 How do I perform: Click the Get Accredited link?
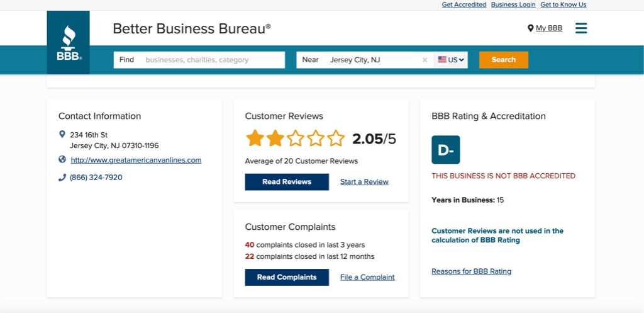(464, 4)
